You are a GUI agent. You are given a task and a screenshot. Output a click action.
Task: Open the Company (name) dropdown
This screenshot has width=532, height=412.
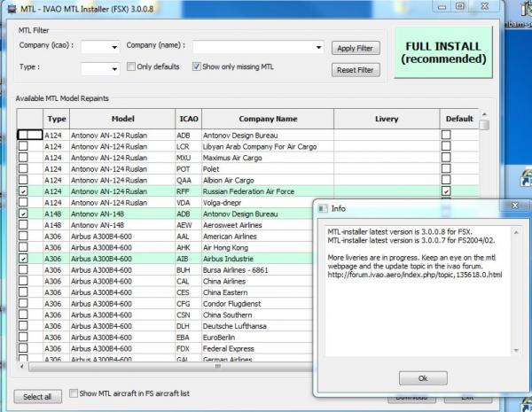pos(318,47)
